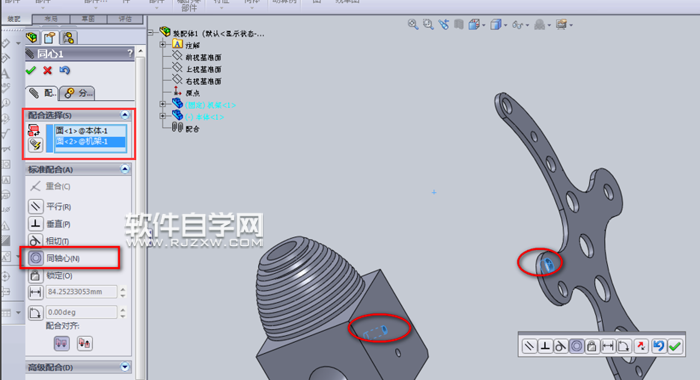Select 面<1>@本体-1 in selection list
The image size is (700, 380).
91,131
